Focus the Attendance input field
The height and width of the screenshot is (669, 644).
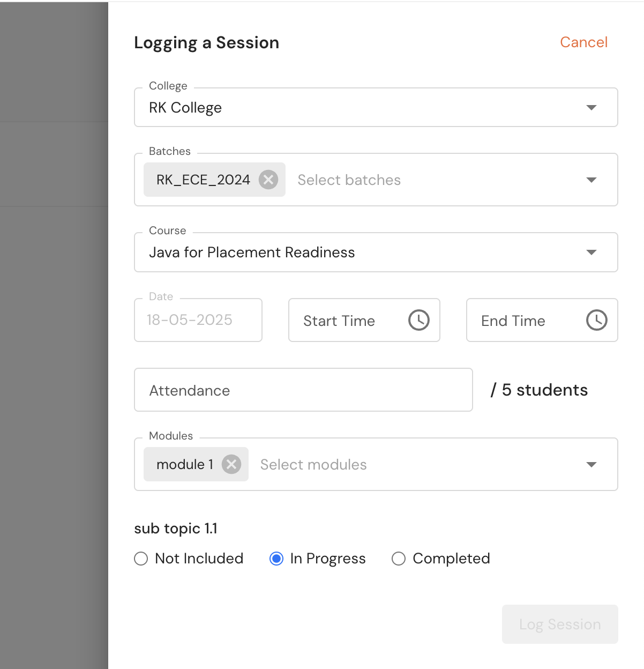coord(303,390)
